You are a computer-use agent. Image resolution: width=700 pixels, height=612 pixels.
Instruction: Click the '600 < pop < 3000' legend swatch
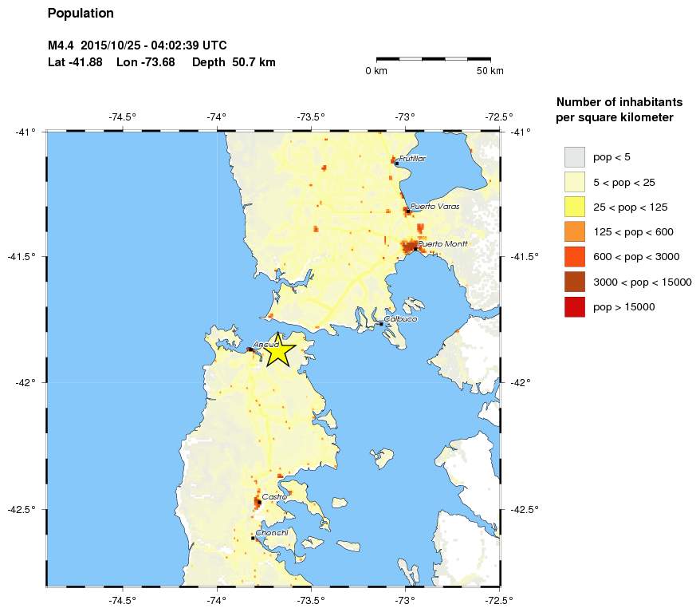pyautogui.click(x=574, y=257)
